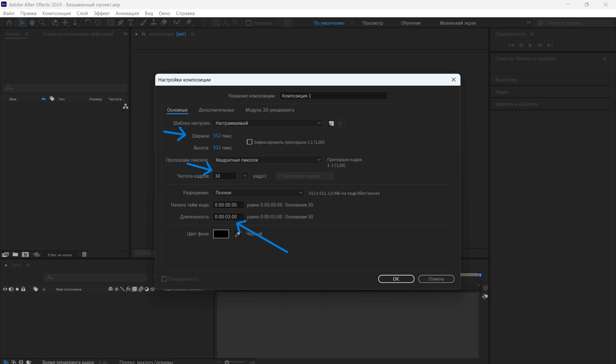
Task: Click the interpret footage icon in Project panel
Action: [5, 255]
